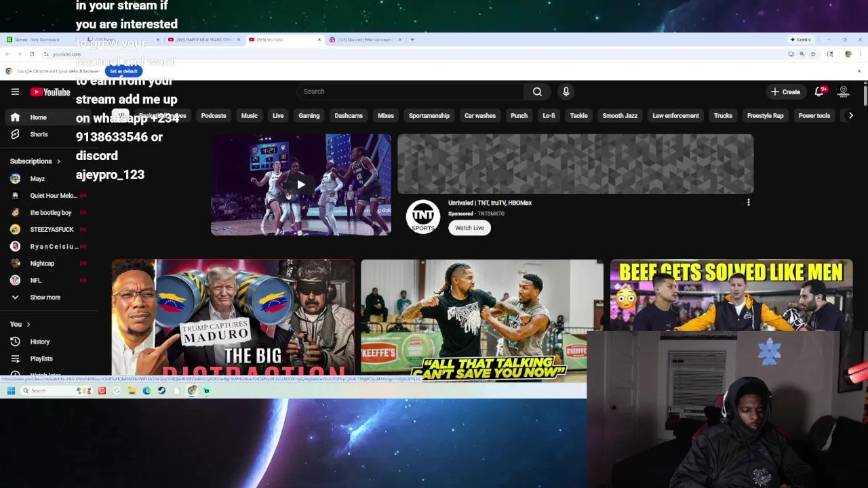Click Gemini button in Chrome title bar

[x=801, y=39]
